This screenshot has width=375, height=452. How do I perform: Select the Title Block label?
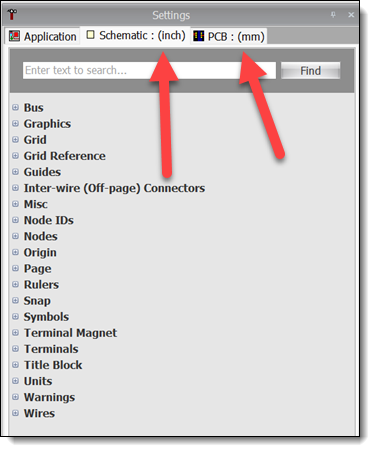[53, 365]
